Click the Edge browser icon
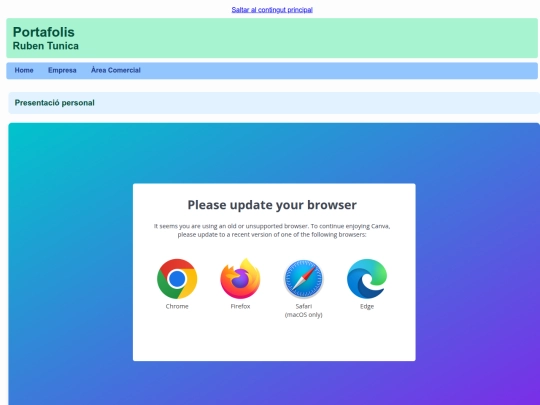 tap(367, 279)
